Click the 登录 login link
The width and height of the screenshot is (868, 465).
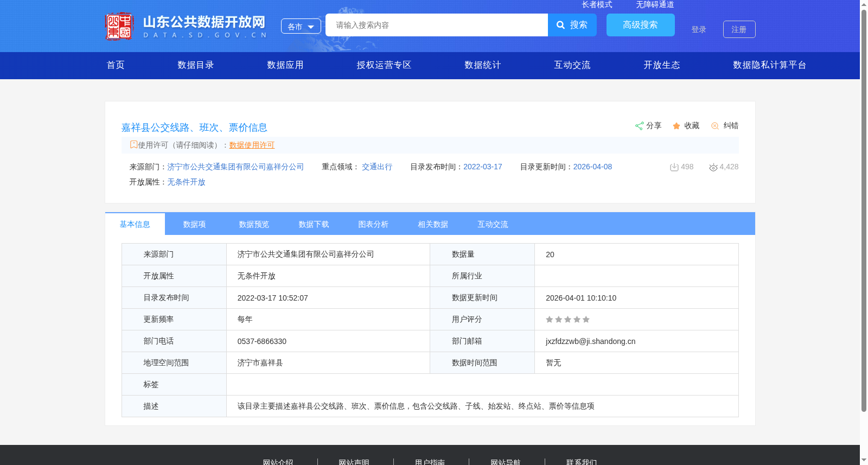coord(699,29)
